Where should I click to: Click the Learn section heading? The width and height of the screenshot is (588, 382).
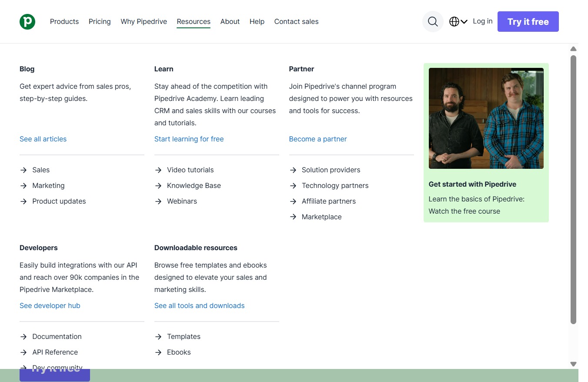click(x=164, y=69)
